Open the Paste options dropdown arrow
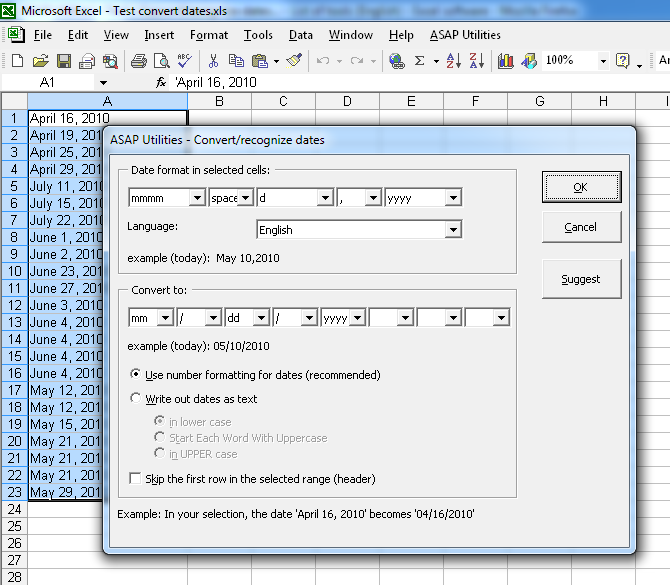This screenshot has width=670, height=585. coord(276,61)
